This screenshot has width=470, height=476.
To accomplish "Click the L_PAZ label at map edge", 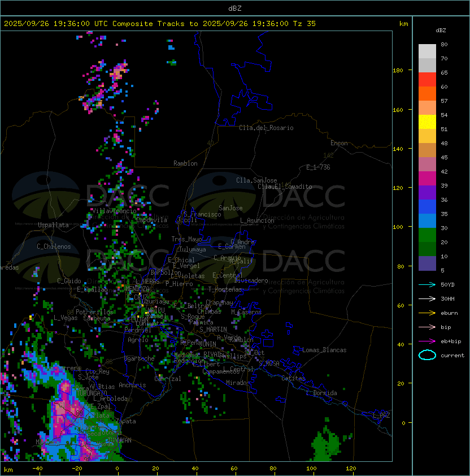I will (381, 415).
